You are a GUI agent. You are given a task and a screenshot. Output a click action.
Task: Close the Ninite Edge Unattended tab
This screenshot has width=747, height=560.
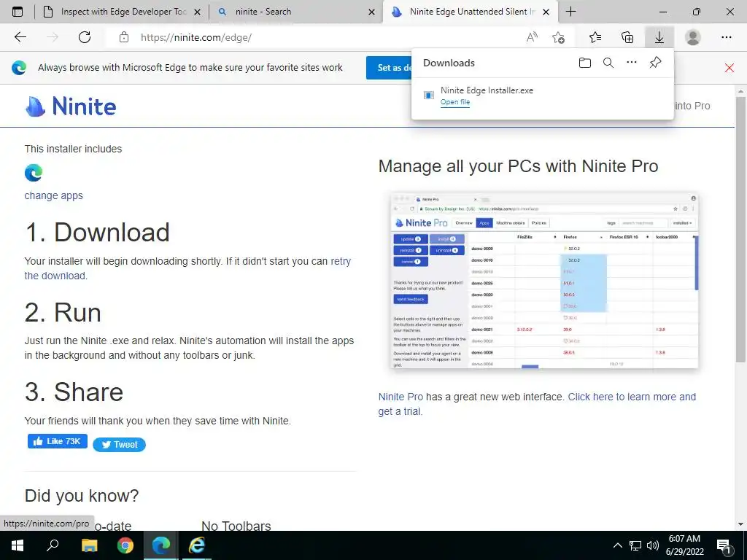[x=546, y=12]
